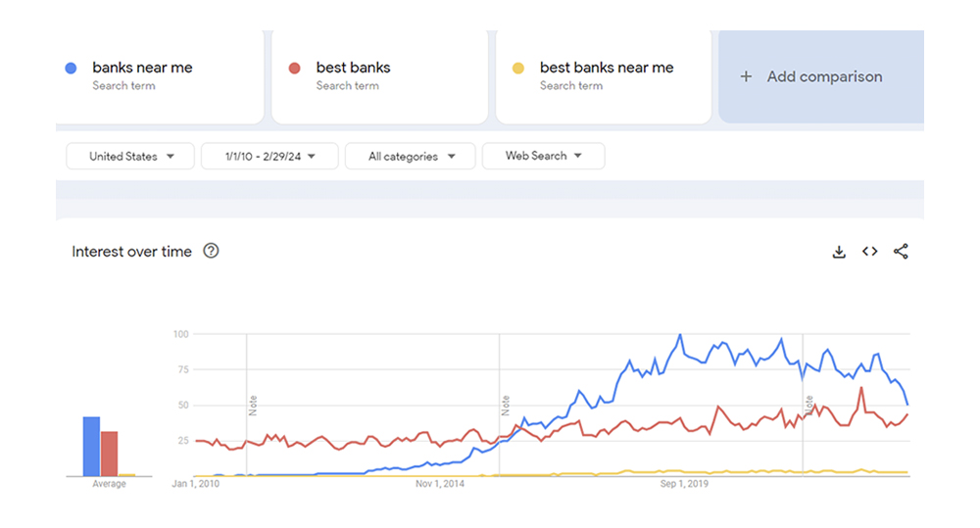Click the first Note marker near 2011

coord(253,405)
